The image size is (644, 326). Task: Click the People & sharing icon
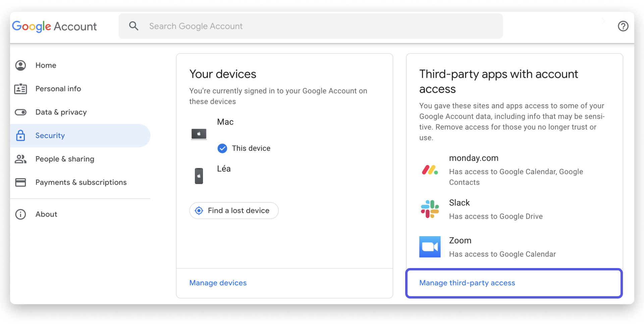(20, 159)
